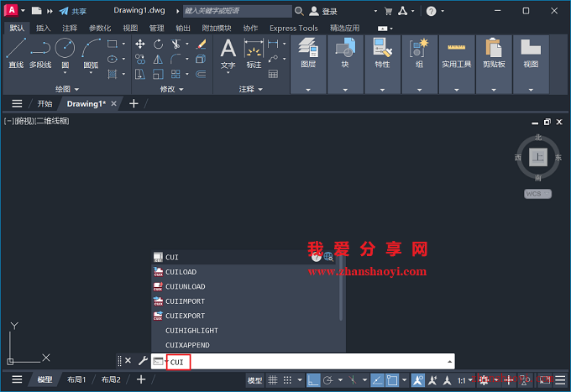This screenshot has height=392, width=571.
Task: Select the Copy objects tool
Action: coord(140,59)
